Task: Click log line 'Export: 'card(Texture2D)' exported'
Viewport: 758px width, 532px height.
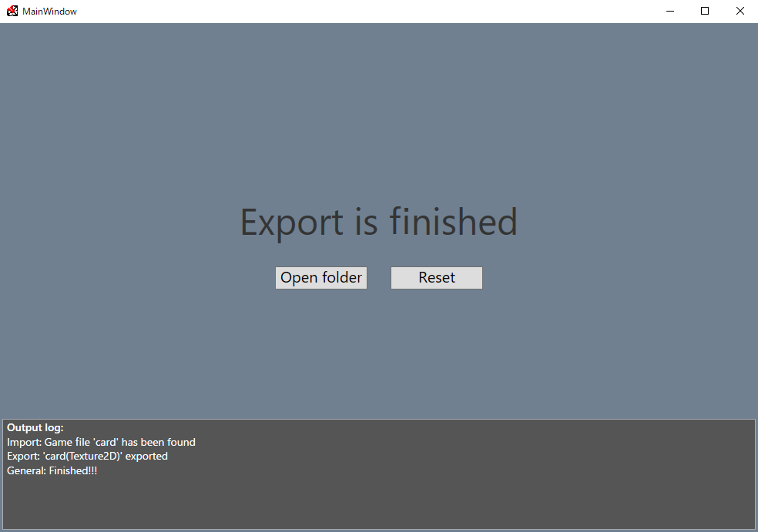Action: (87, 456)
